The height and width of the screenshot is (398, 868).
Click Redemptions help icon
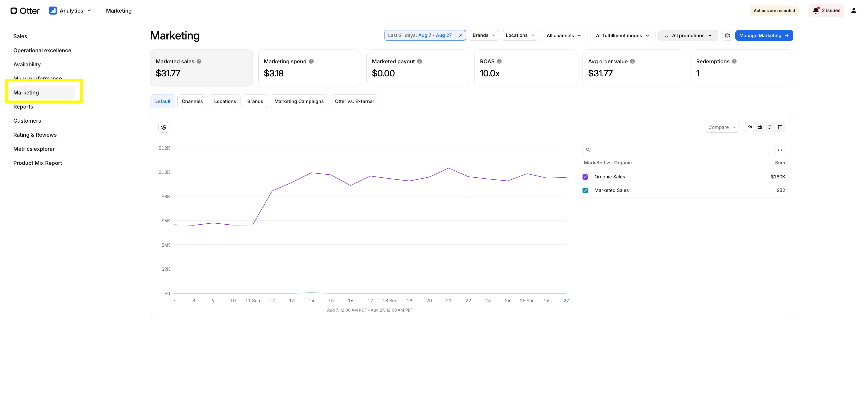734,61
